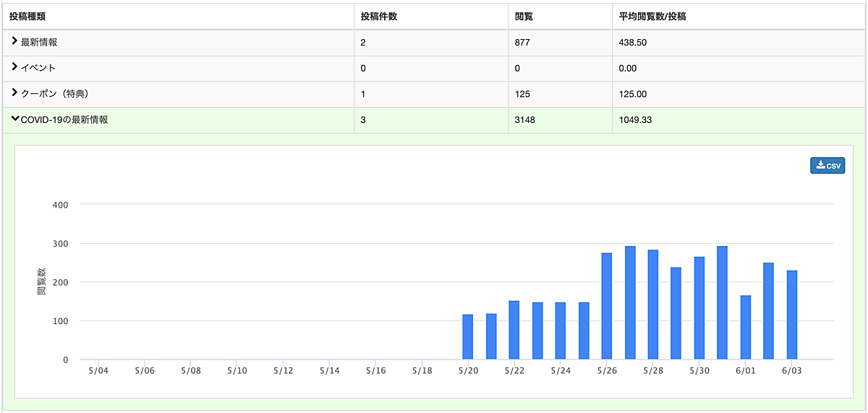Select the chart bar for 5/22
Image resolution: width=868 pixels, height=413 pixels.
[514, 331]
